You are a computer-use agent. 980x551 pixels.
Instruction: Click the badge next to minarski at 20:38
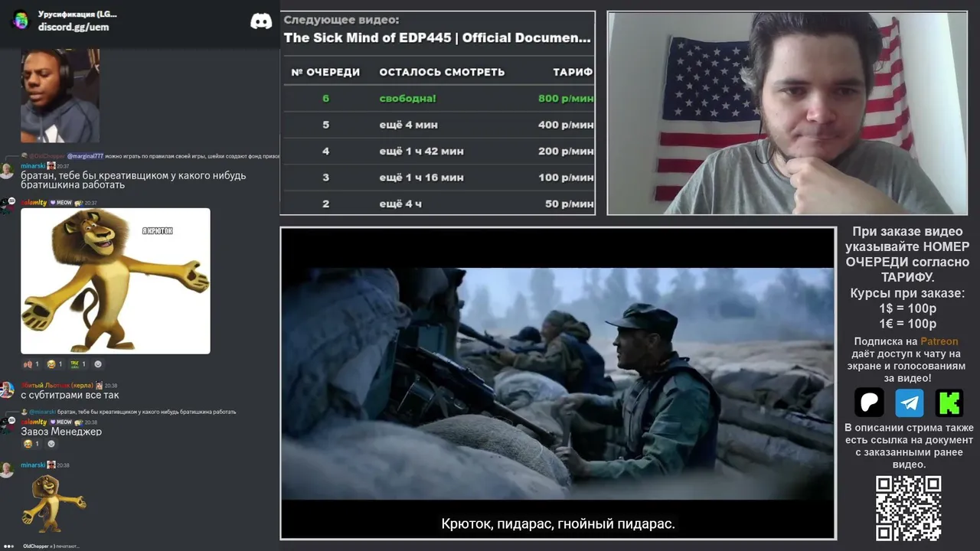point(51,465)
